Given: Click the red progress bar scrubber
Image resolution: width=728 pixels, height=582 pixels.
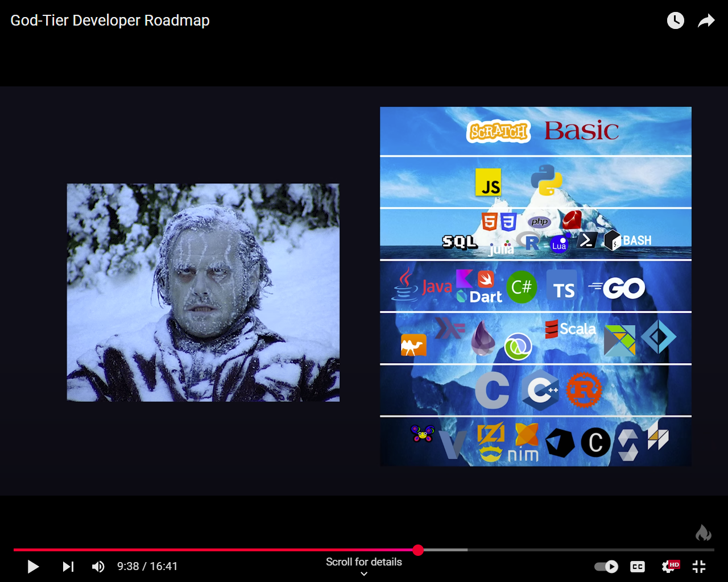Looking at the screenshot, I should click(x=418, y=550).
